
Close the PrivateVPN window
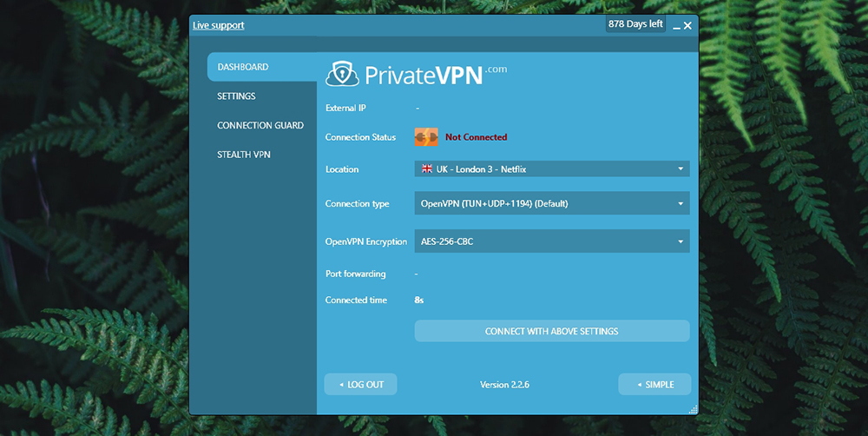pyautogui.click(x=687, y=25)
